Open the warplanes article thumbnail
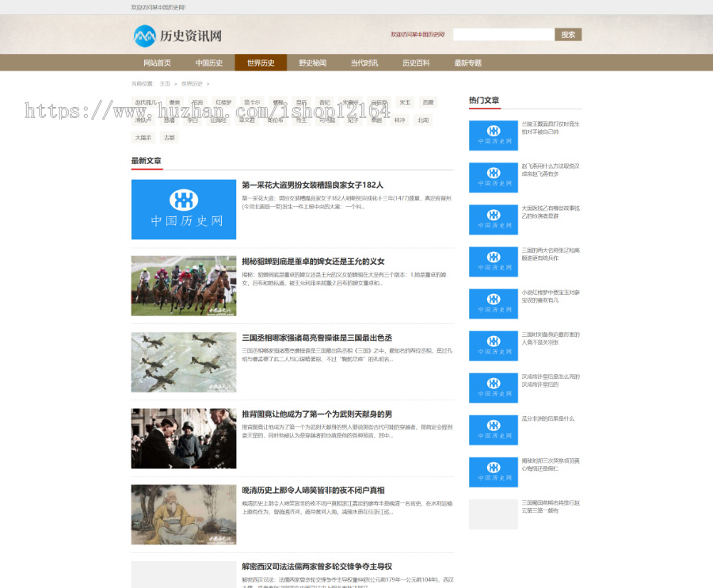 pos(183,362)
